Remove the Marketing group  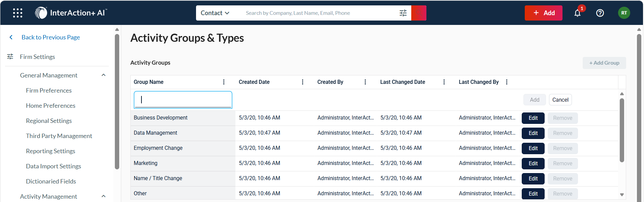point(562,163)
